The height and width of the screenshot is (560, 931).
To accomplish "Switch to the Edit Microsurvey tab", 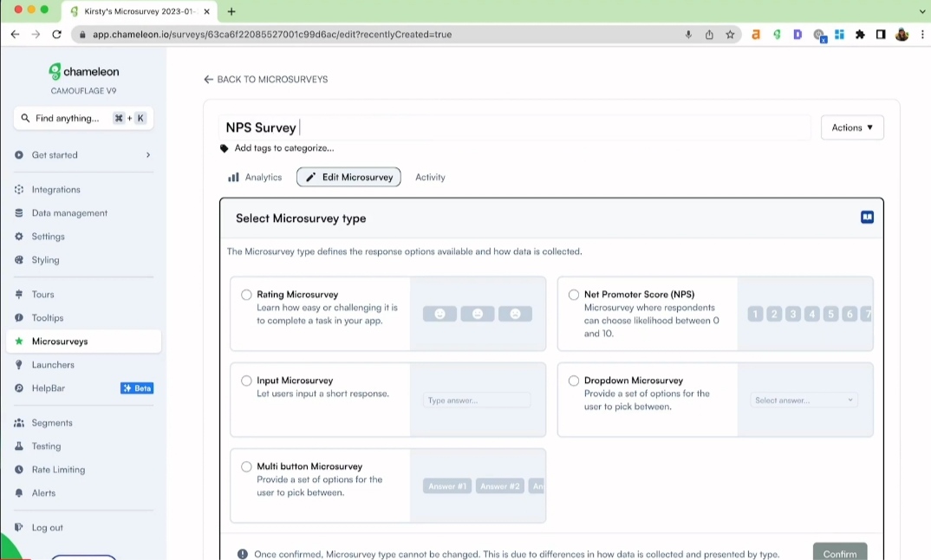I will pos(348,177).
